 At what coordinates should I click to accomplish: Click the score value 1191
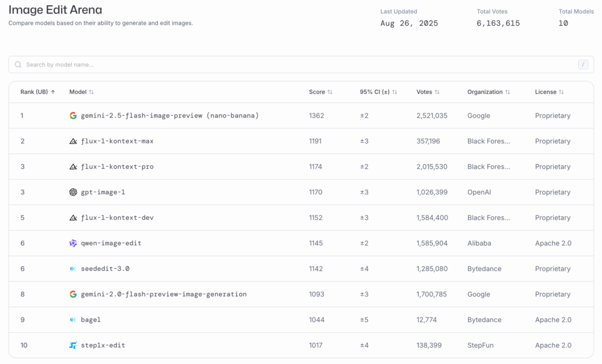tap(315, 141)
